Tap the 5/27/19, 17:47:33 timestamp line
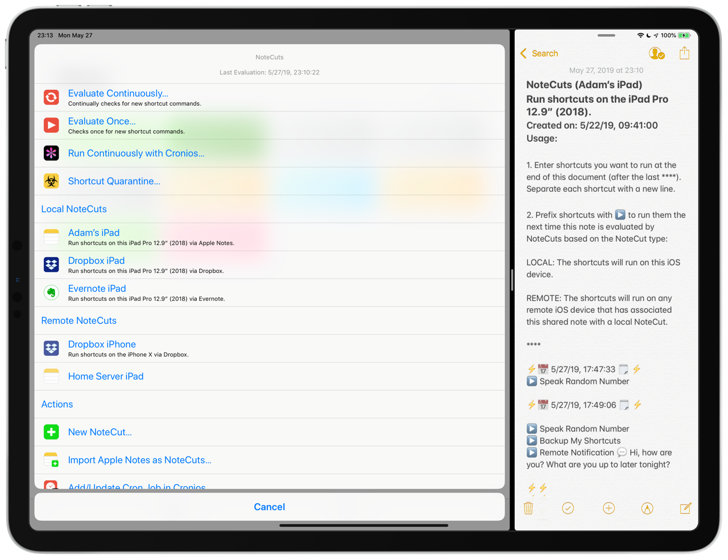Screen dimensions: 728x560 584,369
